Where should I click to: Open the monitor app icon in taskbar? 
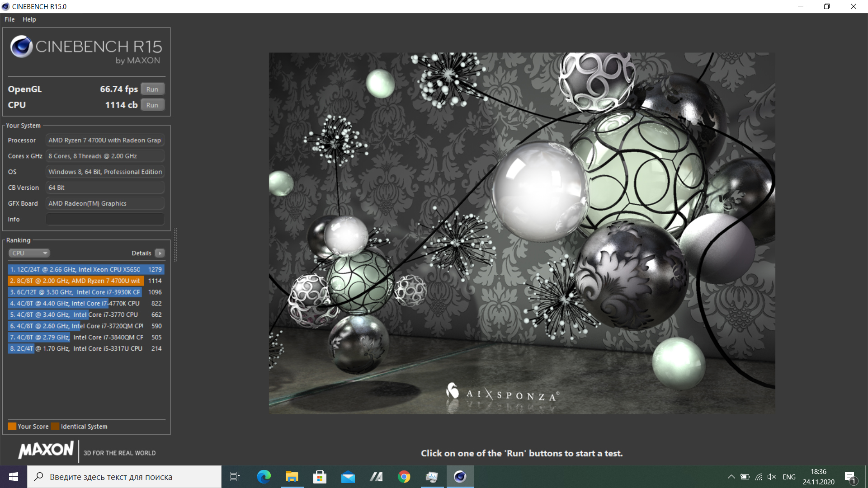pos(432,477)
